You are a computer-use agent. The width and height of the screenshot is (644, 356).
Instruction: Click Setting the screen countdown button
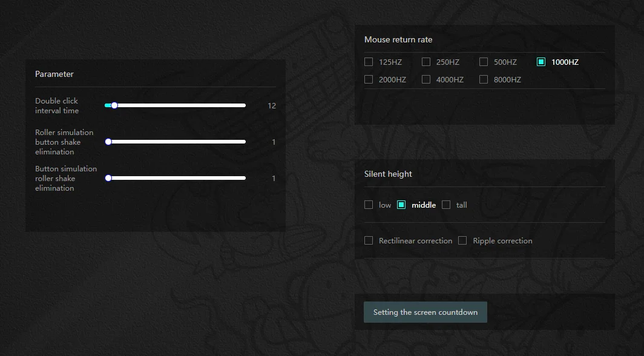[425, 312]
